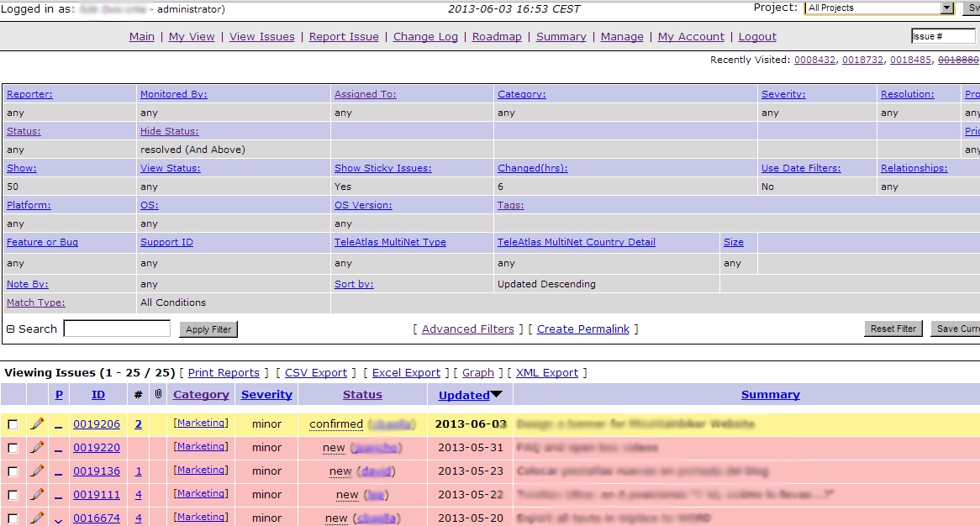Viewport: 980px width, 526px height.
Task: Click the priority dash icon for issue 0019206
Action: pyautogui.click(x=59, y=426)
